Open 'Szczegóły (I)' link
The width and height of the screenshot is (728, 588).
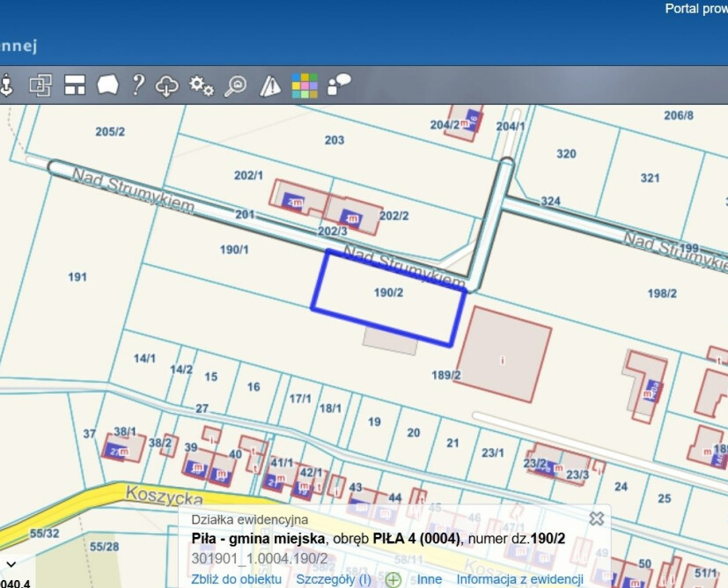point(333,578)
